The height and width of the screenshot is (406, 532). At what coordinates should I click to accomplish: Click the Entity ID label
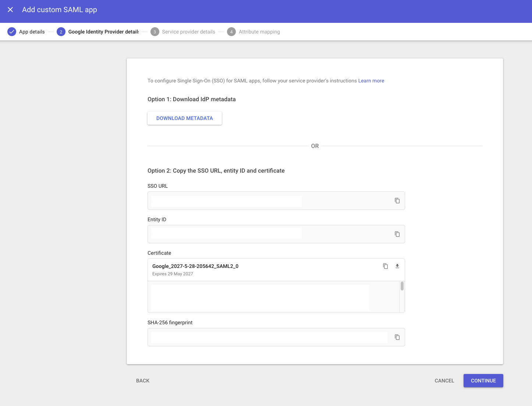pyautogui.click(x=157, y=219)
